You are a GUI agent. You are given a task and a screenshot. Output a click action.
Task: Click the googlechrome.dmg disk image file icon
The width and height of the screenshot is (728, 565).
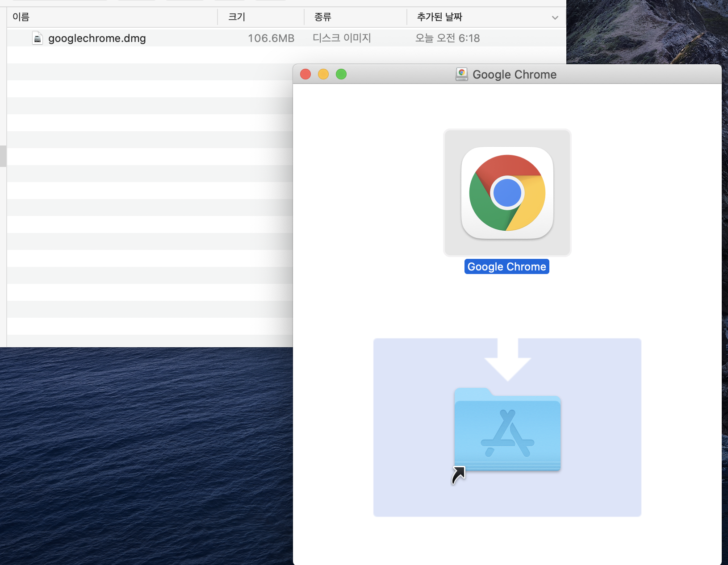[x=38, y=38]
